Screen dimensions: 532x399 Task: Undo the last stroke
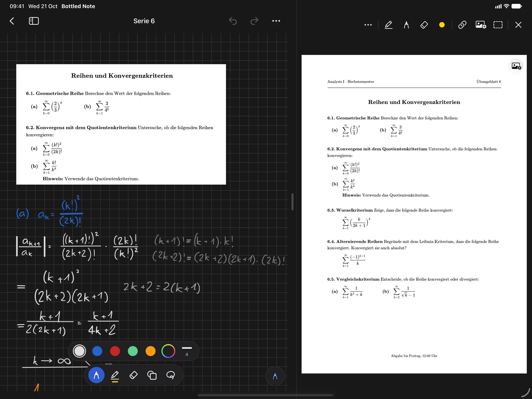point(233,21)
